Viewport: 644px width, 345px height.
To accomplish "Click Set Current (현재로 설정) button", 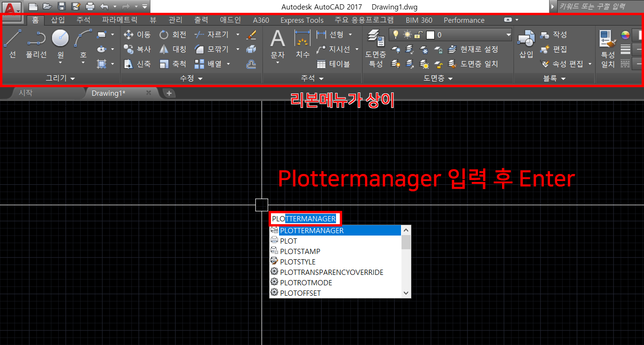I will [x=473, y=49].
